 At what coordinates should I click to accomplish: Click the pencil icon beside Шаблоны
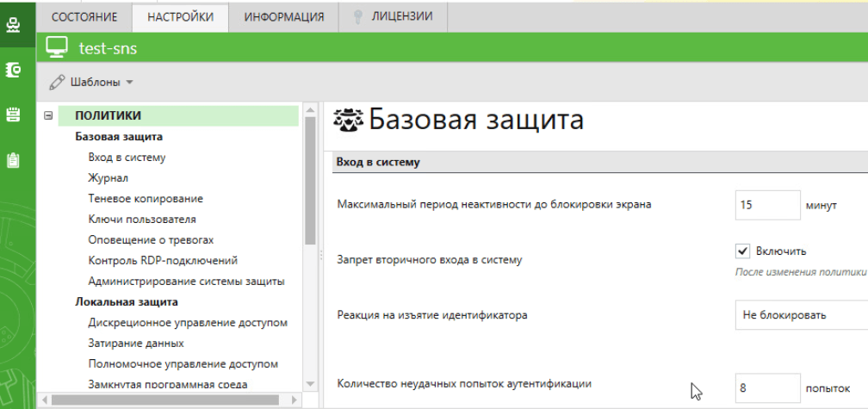(x=57, y=83)
